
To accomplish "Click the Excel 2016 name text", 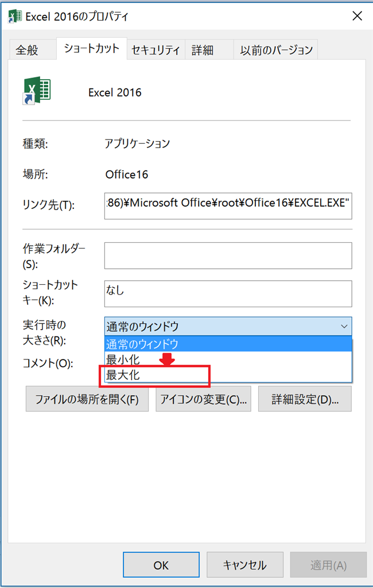I will point(115,92).
